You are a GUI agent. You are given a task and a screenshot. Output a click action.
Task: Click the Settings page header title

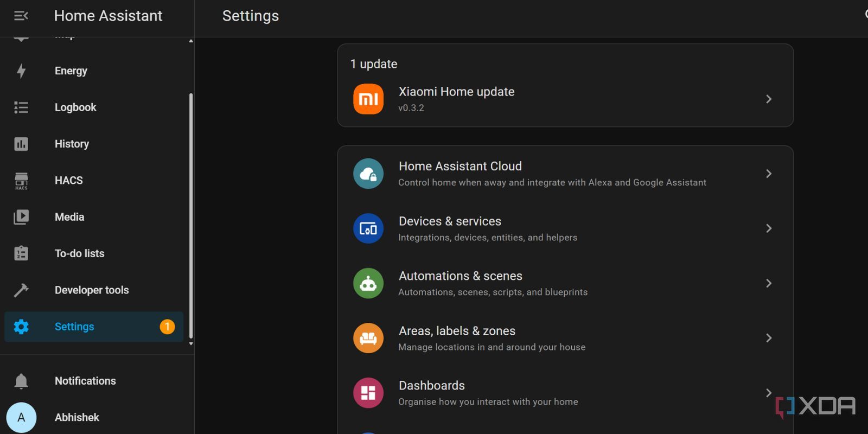(251, 16)
